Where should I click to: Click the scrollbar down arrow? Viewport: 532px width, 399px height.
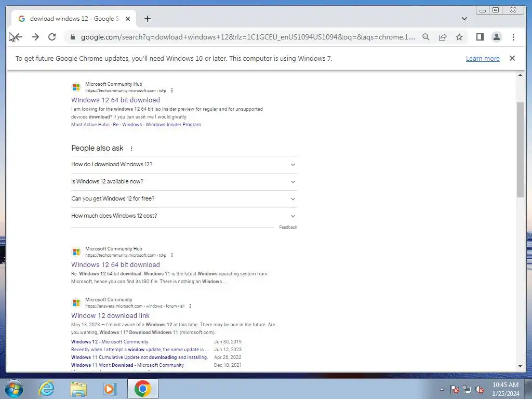(x=520, y=366)
